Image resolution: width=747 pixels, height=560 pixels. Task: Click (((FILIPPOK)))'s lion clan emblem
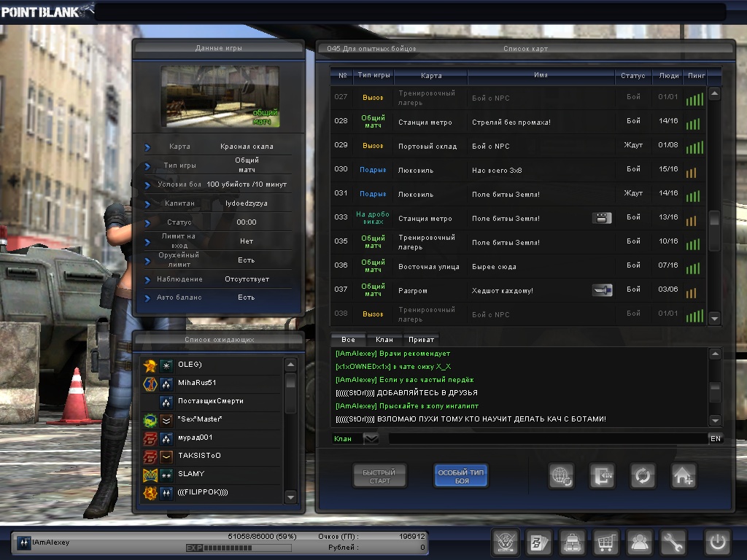coord(150,493)
